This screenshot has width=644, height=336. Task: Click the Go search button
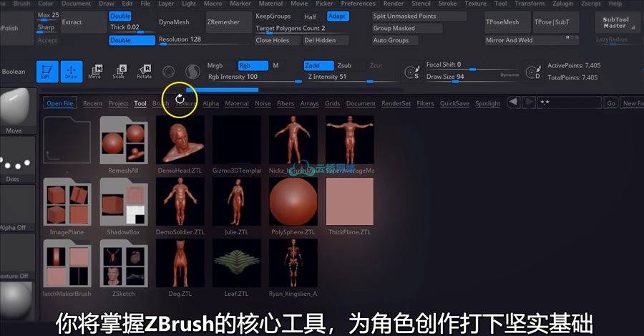pyautogui.click(x=611, y=103)
